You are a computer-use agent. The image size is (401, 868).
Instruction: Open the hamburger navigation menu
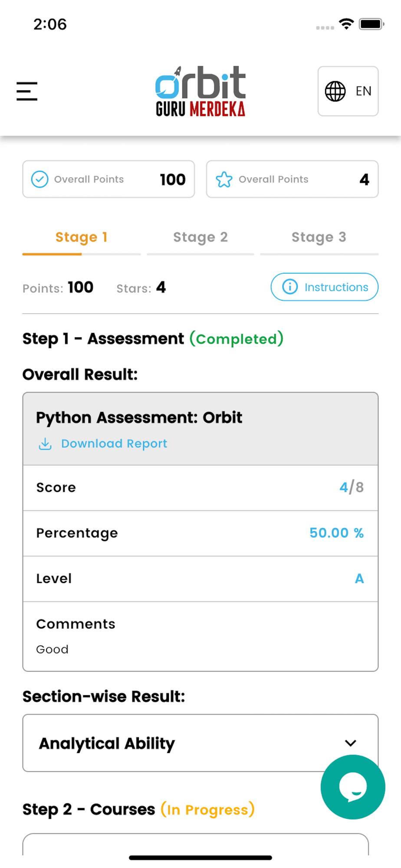point(27,91)
